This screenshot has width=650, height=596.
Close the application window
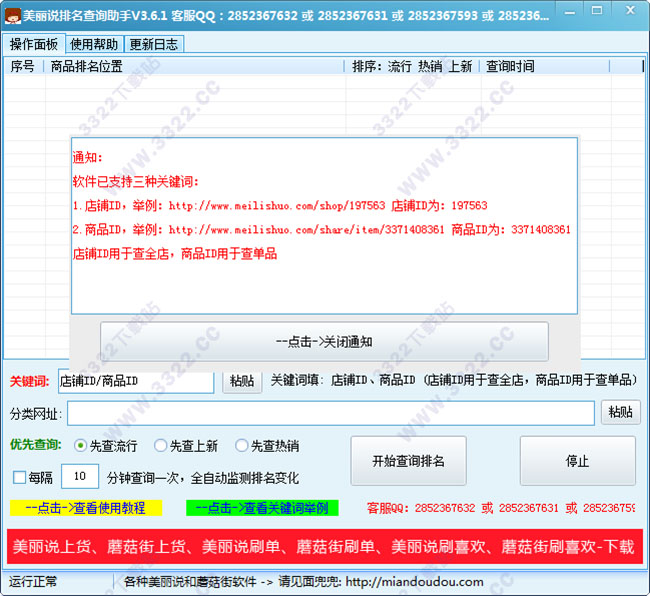pyautogui.click(x=630, y=11)
